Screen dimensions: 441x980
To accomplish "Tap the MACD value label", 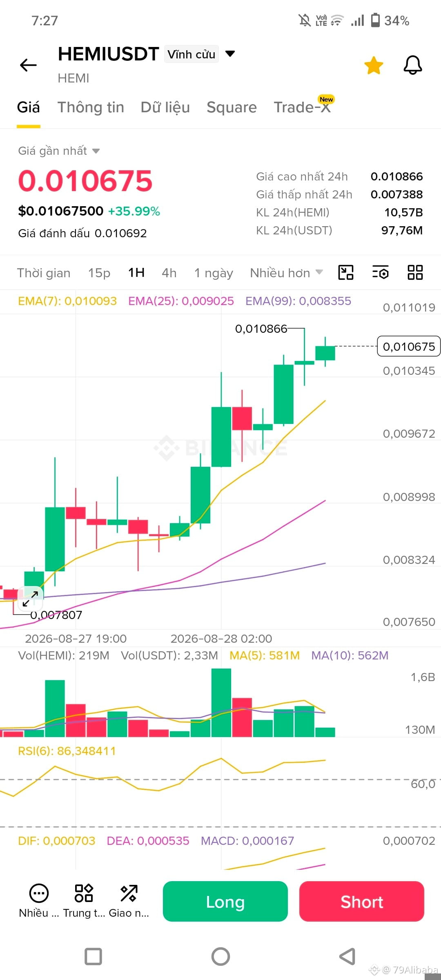I will (247, 841).
